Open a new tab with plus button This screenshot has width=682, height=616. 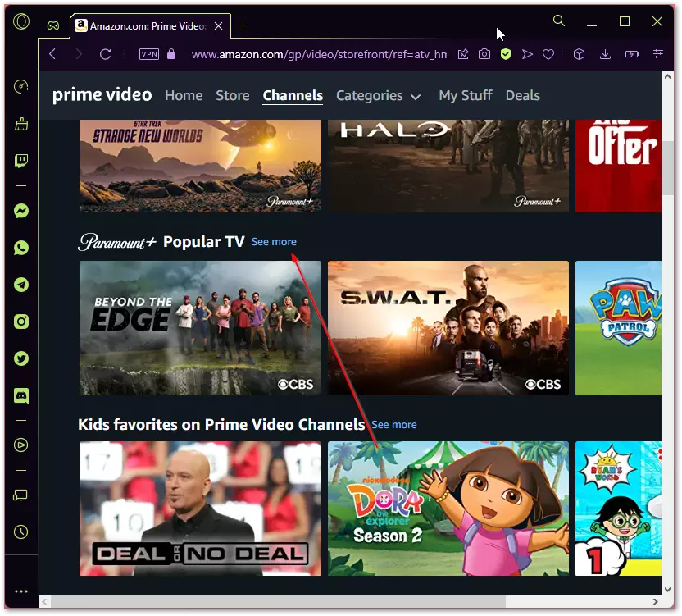click(243, 25)
